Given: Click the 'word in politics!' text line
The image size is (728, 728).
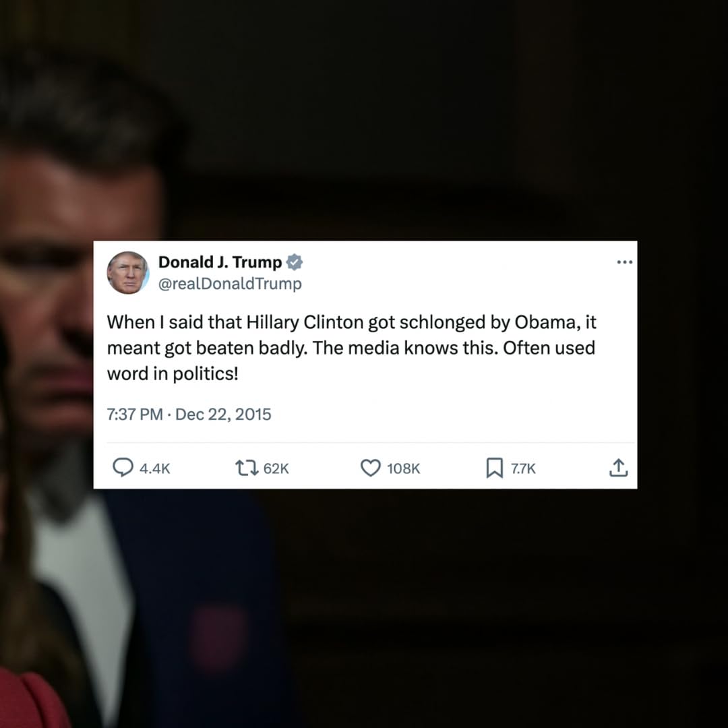Looking at the screenshot, I should click(x=173, y=373).
